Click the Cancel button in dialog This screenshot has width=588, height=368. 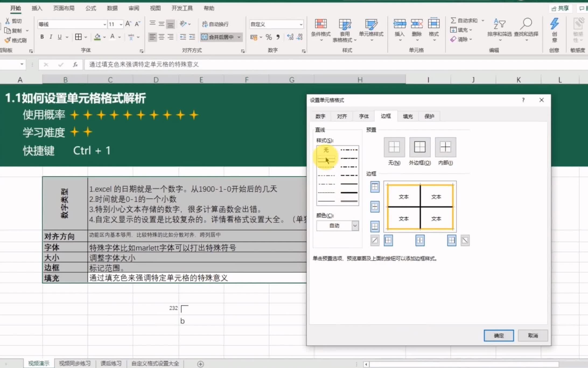point(533,335)
